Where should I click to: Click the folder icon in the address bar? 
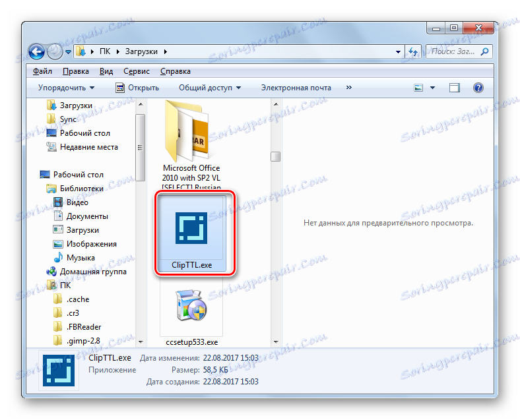(x=81, y=51)
